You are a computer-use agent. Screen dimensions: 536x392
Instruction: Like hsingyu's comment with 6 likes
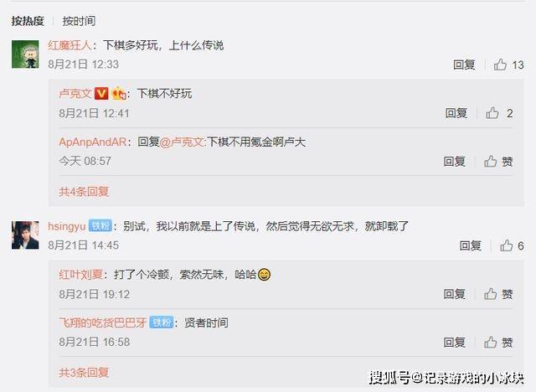click(512, 245)
